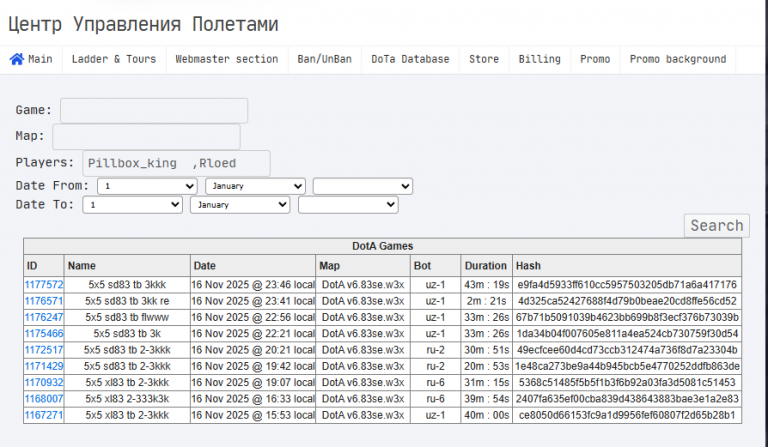Select the Promo navigation item
The height and width of the screenshot is (447, 768).
(x=595, y=59)
